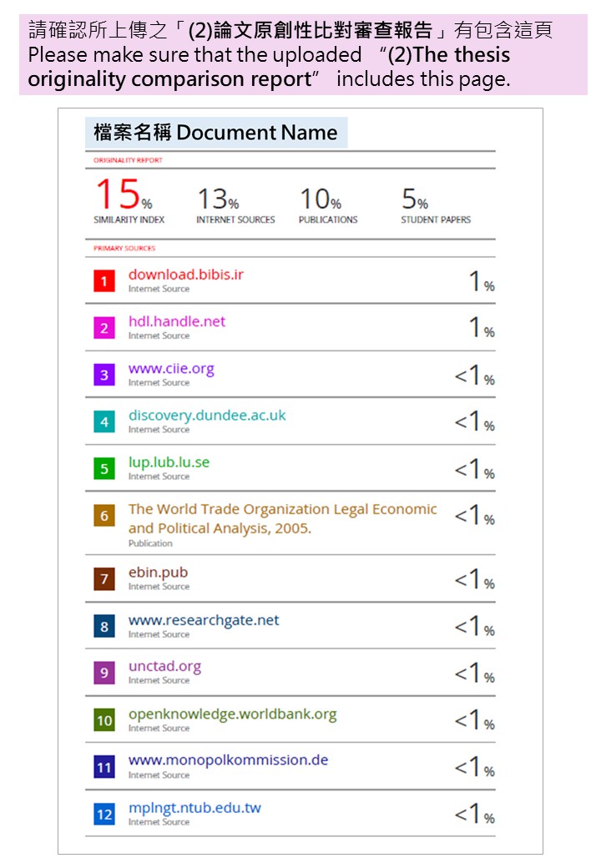Open the www.researchgate.net source link
Image resolution: width=601 pixels, height=868 pixels.
[204, 620]
